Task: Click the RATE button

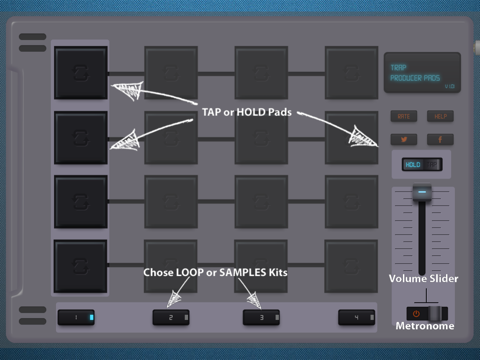Action: [404, 116]
